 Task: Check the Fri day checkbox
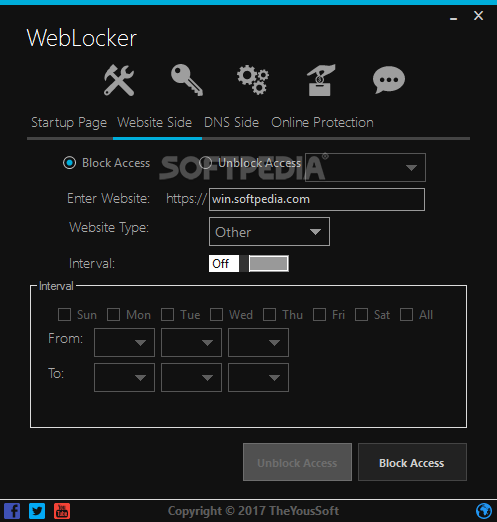coord(319,315)
